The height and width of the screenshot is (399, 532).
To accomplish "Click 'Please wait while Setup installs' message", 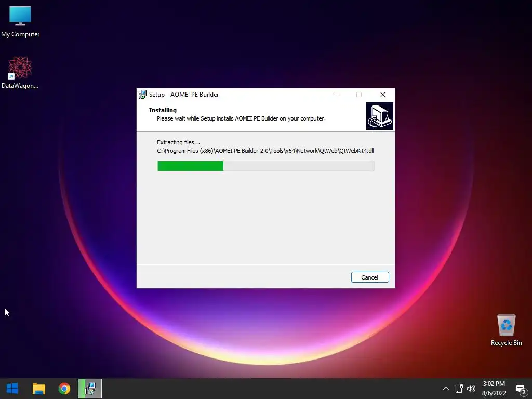I will [241, 118].
